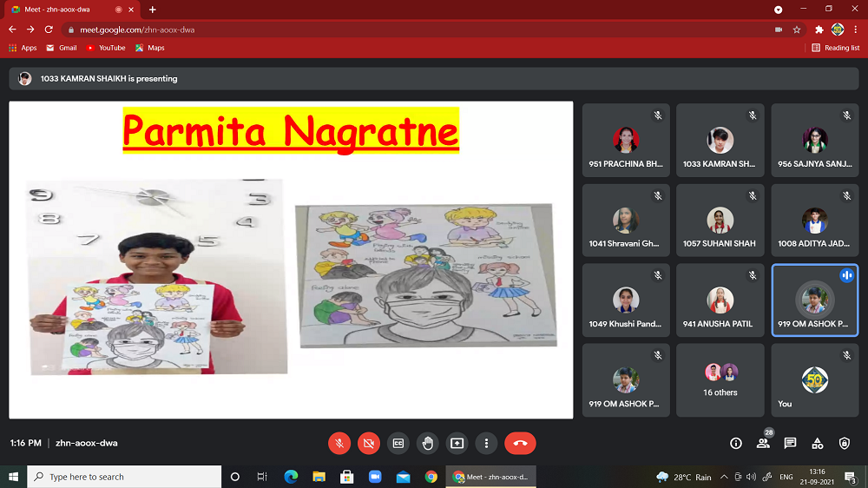868x488 pixels.
Task: Show everyone participants list
Action: click(x=763, y=443)
